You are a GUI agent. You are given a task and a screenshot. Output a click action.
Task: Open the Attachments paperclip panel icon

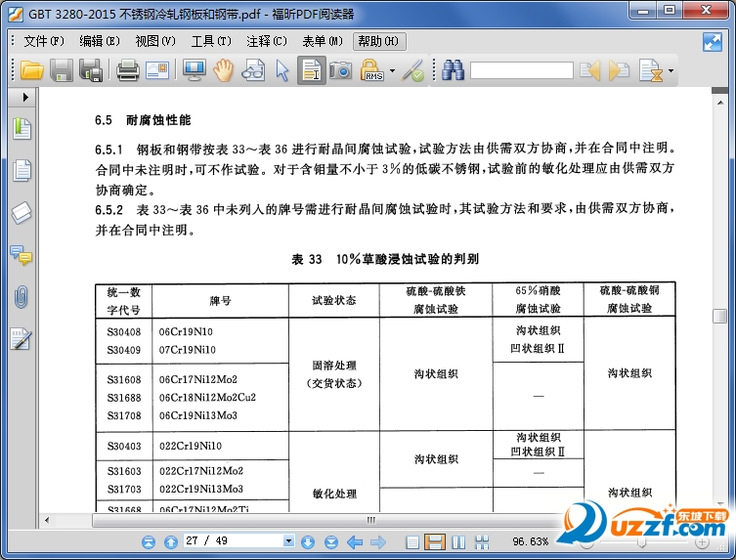(22, 297)
